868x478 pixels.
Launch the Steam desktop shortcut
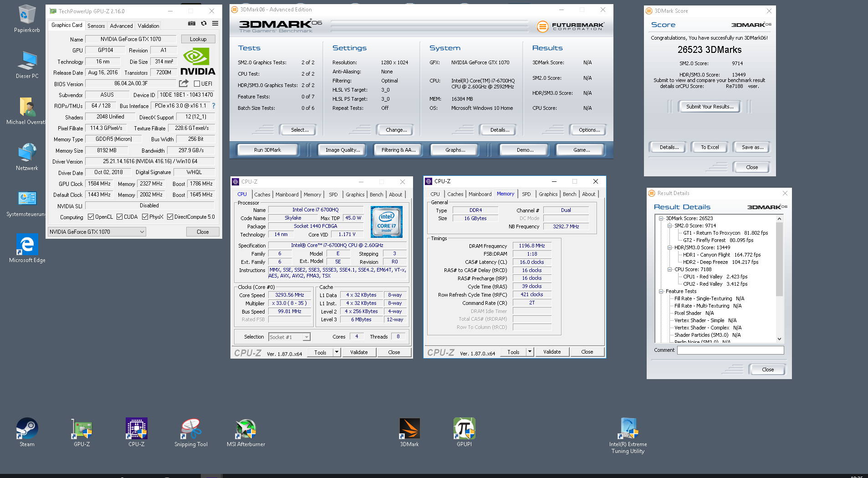tap(27, 432)
